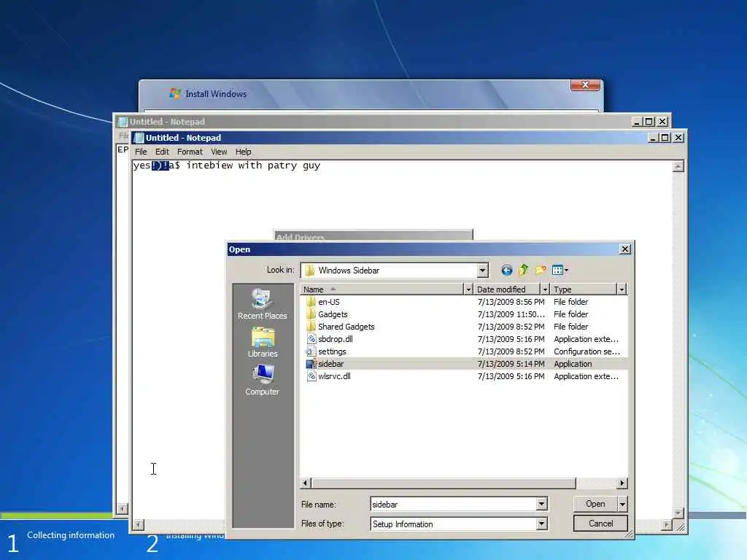747x560 pixels.
Task: Click Notepad horizontal scroll left arrow
Action: click(138, 525)
